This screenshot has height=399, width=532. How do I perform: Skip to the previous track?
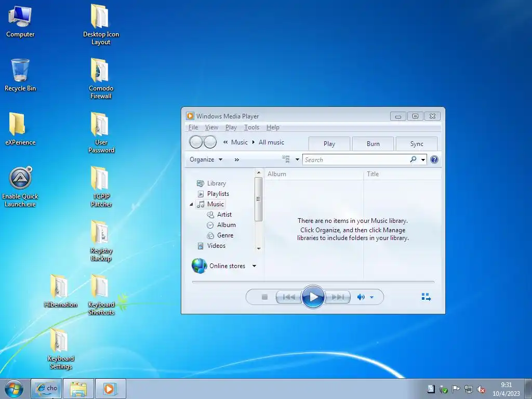click(x=289, y=297)
